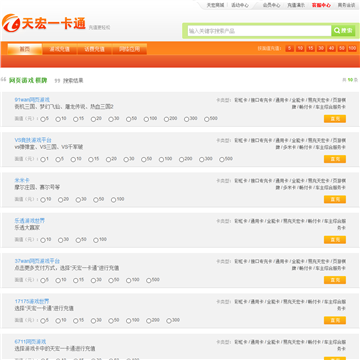
Task: Open the 话费充值 tab
Action: click(x=95, y=49)
